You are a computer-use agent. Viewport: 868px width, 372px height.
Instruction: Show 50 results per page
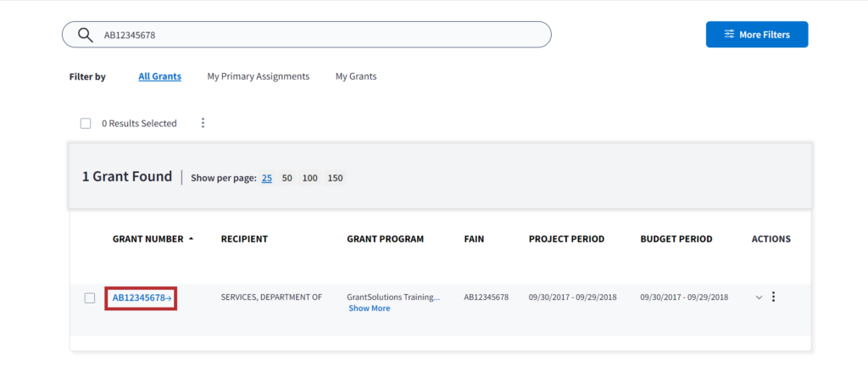[287, 178]
